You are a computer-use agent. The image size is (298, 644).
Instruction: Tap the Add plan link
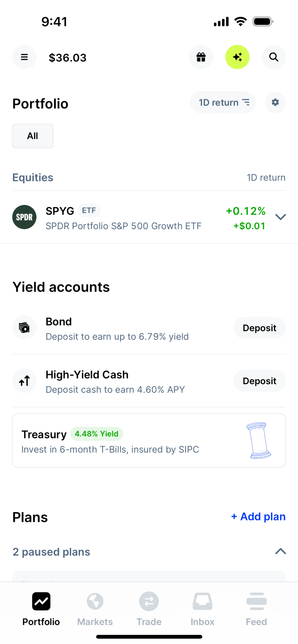click(258, 517)
